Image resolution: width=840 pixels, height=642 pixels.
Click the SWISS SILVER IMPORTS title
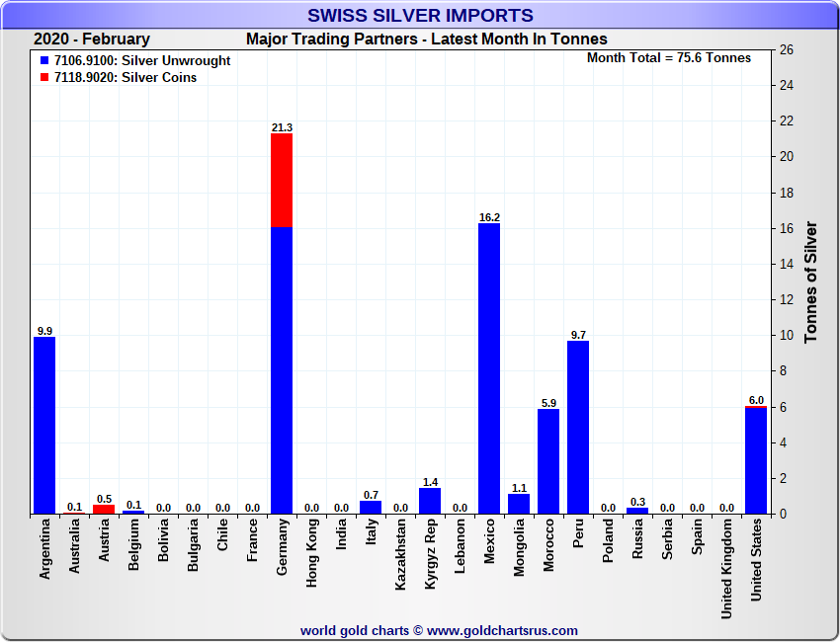[420, 16]
